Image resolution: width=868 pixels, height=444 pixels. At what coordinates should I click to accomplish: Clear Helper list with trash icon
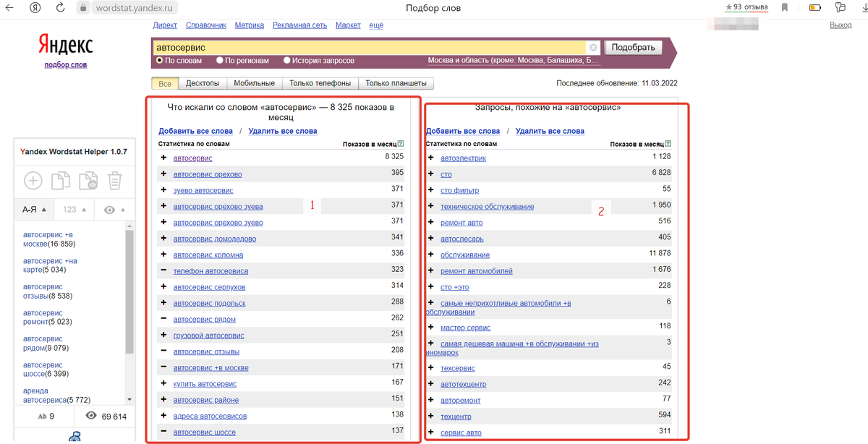pyautogui.click(x=114, y=180)
